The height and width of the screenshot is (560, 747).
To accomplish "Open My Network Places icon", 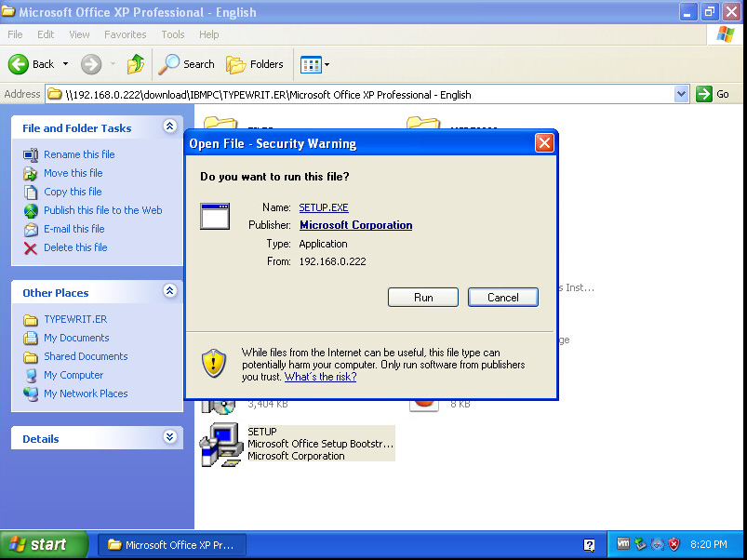I will coord(31,393).
